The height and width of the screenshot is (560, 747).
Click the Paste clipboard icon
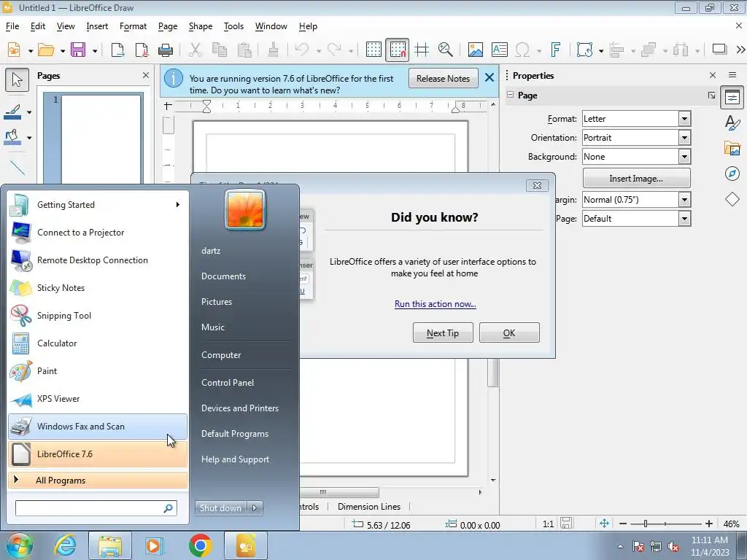tap(244, 50)
